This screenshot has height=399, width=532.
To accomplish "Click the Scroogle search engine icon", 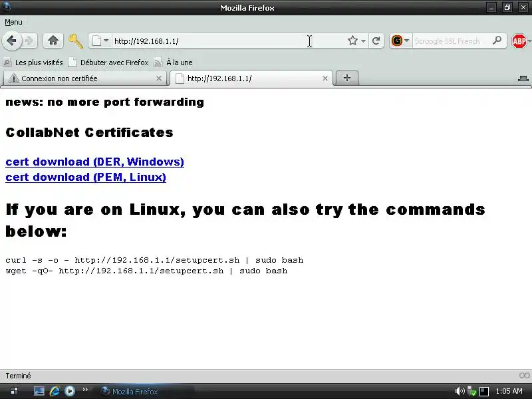I will (x=396, y=41).
